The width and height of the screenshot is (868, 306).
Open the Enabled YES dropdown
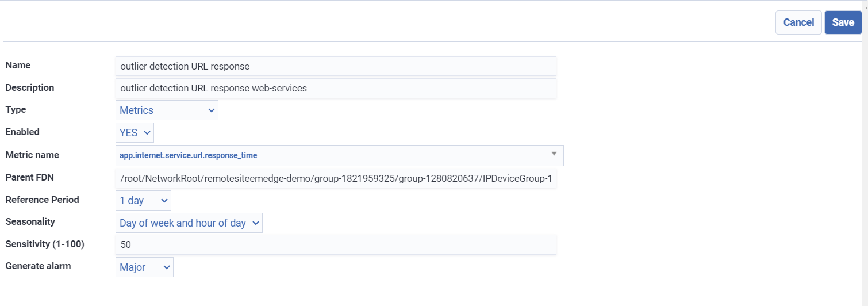(135, 133)
